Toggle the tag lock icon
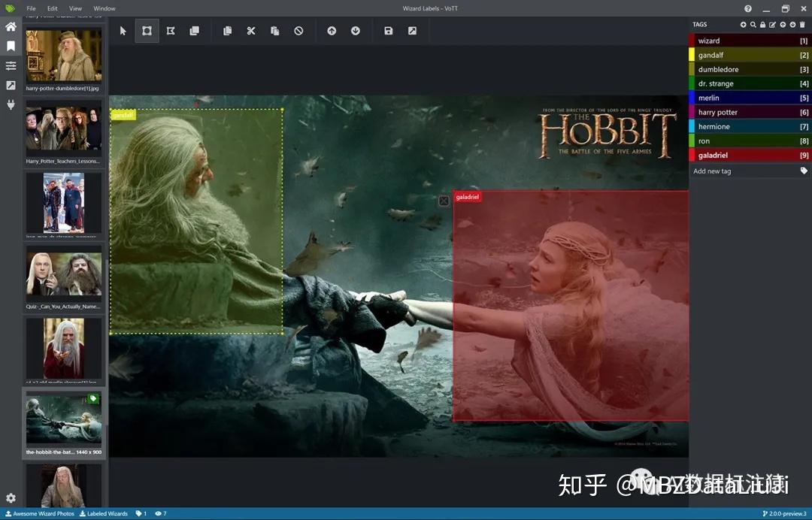The height and width of the screenshot is (520, 812). (763, 24)
